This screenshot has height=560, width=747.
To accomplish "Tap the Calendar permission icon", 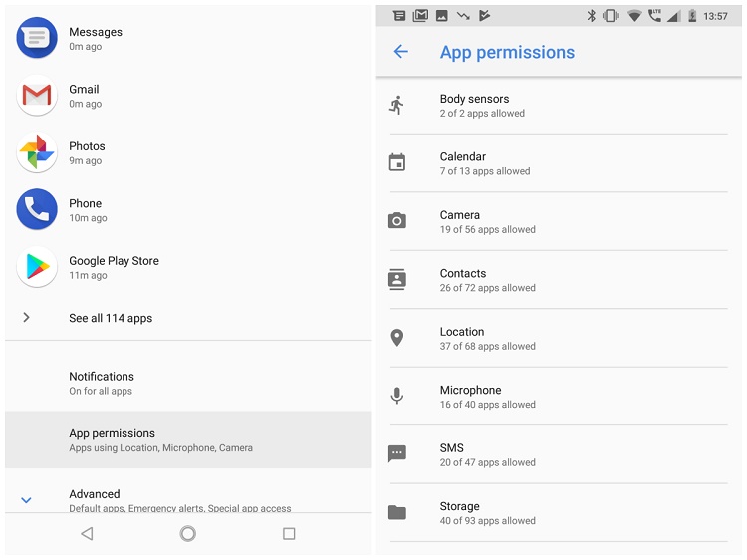I will point(396,162).
